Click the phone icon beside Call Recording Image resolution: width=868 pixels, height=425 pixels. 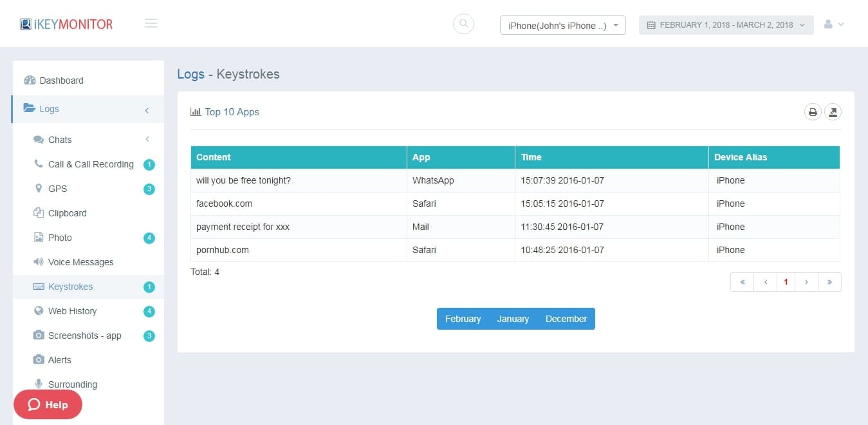pyautogui.click(x=39, y=164)
